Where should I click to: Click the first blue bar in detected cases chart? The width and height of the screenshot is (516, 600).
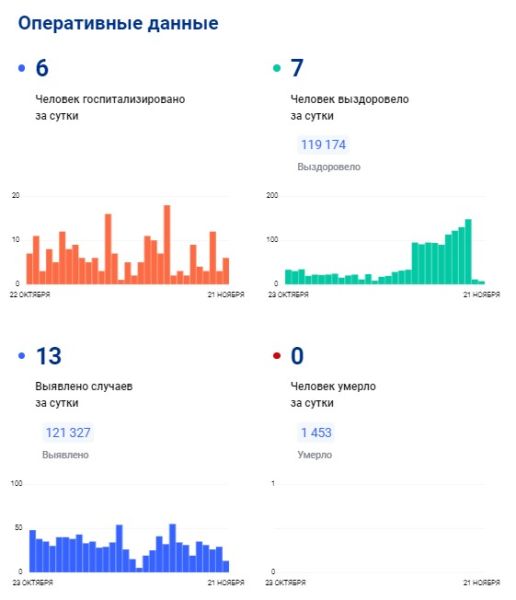(x=33, y=551)
